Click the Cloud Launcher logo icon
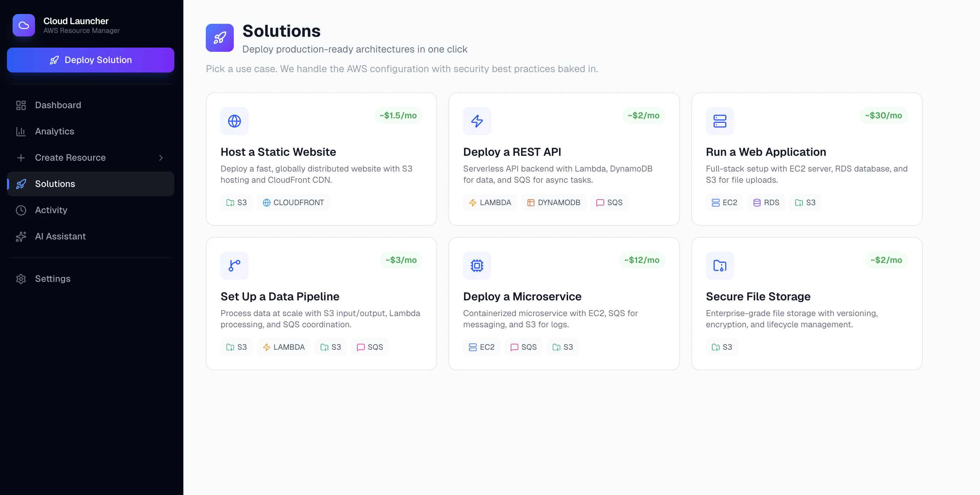980x495 pixels. pos(23,25)
